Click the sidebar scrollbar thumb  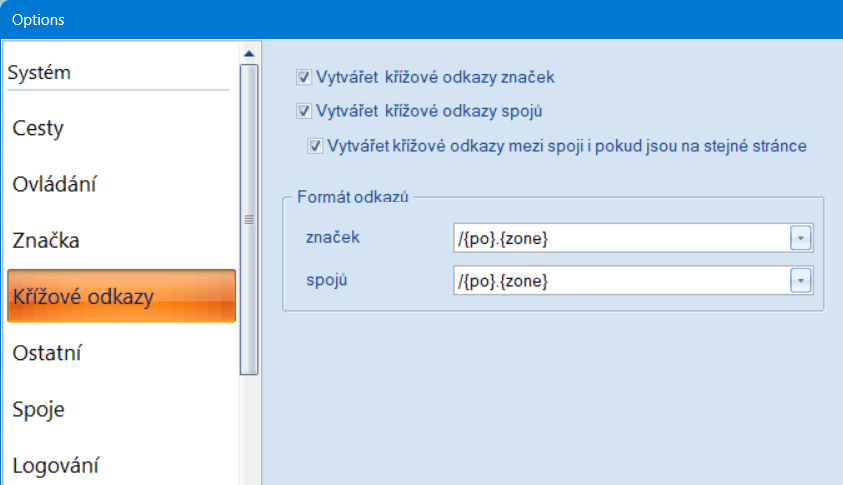249,219
